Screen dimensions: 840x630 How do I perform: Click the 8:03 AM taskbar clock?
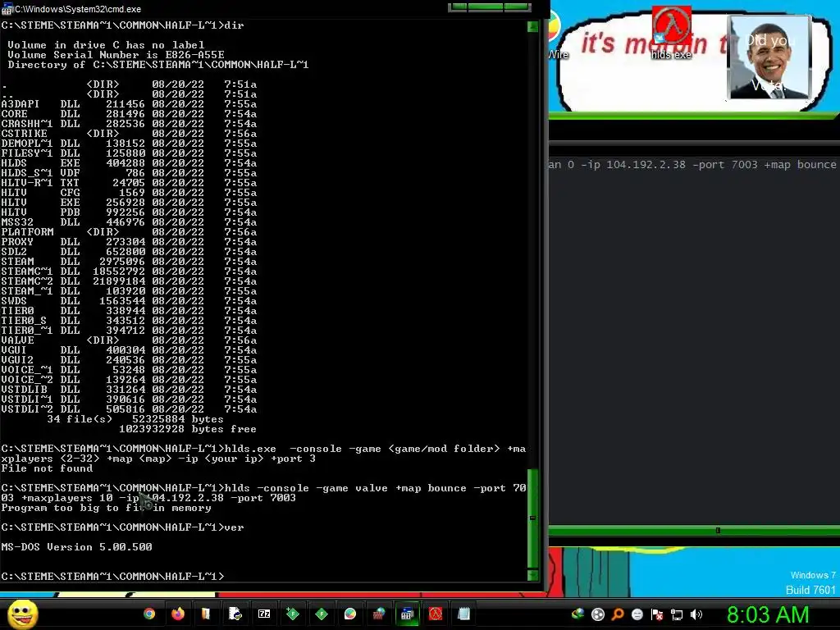tap(768, 614)
